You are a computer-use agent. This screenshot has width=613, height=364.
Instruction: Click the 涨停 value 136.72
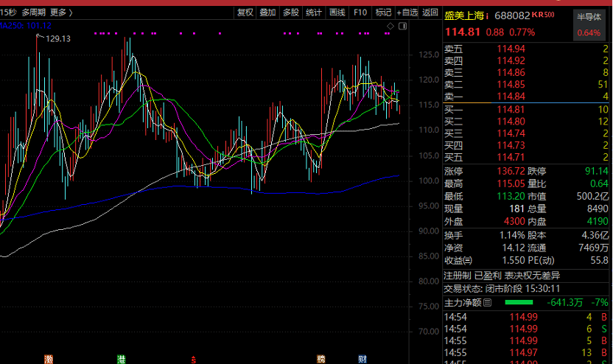pos(511,171)
